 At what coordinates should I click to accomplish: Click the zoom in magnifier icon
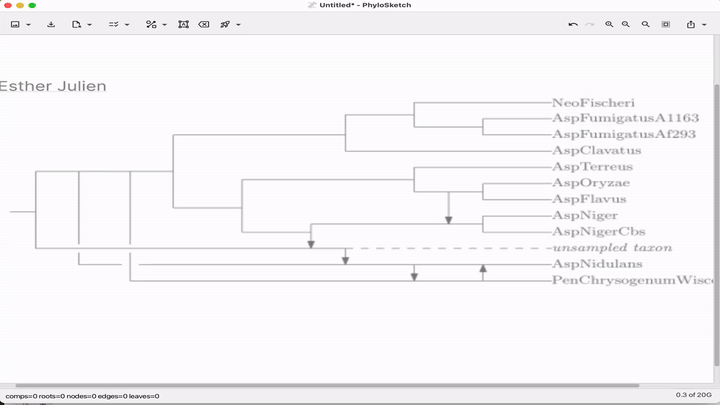click(x=609, y=24)
